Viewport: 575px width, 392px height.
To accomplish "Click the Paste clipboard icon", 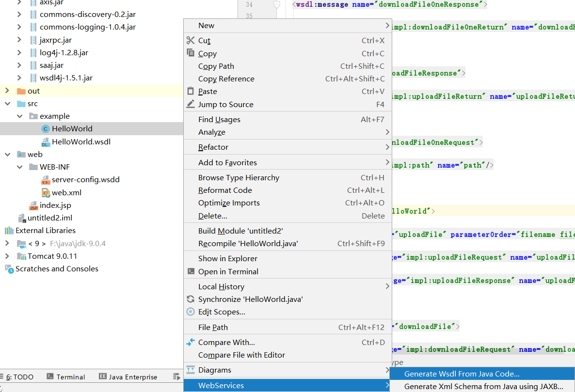I will (x=191, y=91).
